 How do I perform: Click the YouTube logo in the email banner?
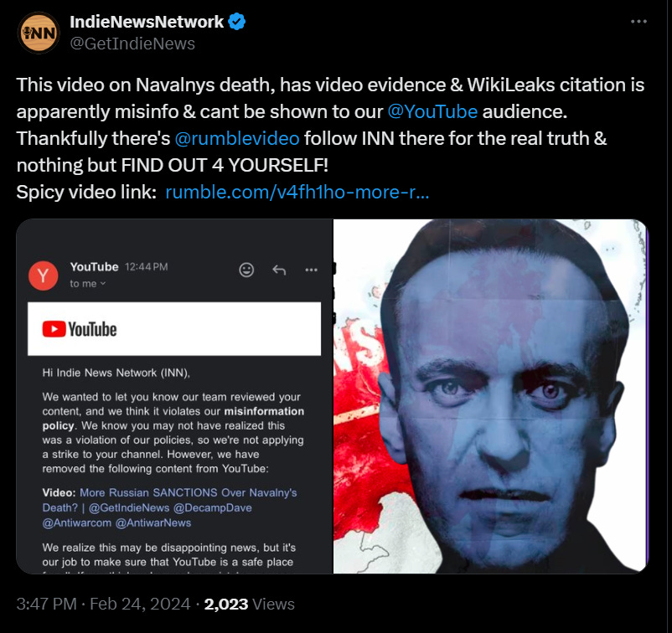point(80,329)
